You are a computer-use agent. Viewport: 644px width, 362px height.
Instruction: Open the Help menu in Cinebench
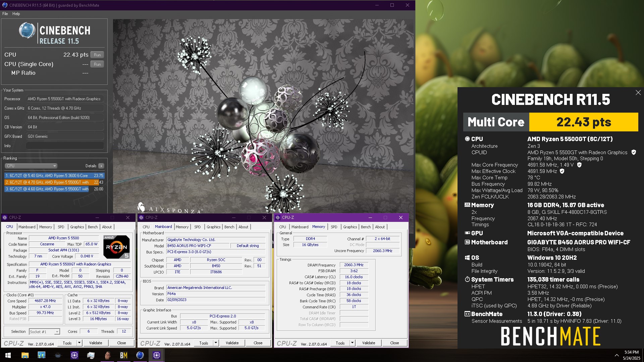[x=16, y=14]
